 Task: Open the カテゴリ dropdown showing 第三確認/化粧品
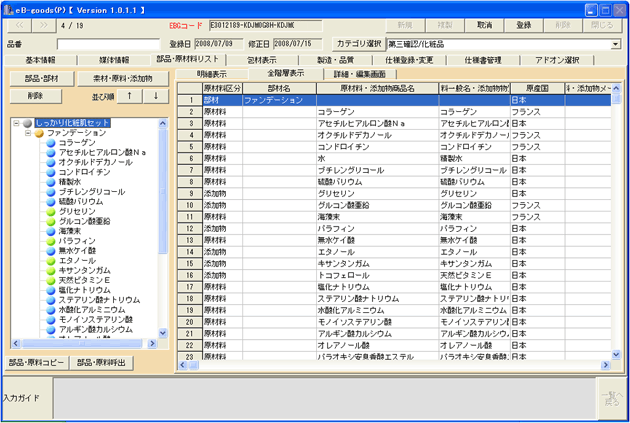click(616, 44)
